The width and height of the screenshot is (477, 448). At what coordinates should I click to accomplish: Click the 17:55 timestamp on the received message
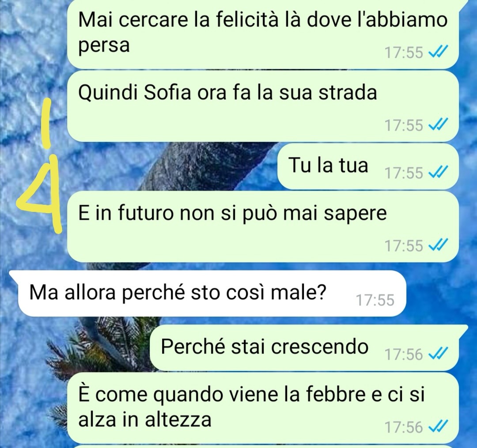[x=375, y=300]
